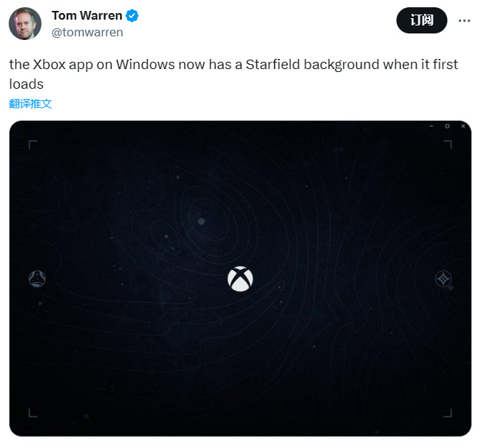Subscribe using the 订阅 button

tap(422, 20)
